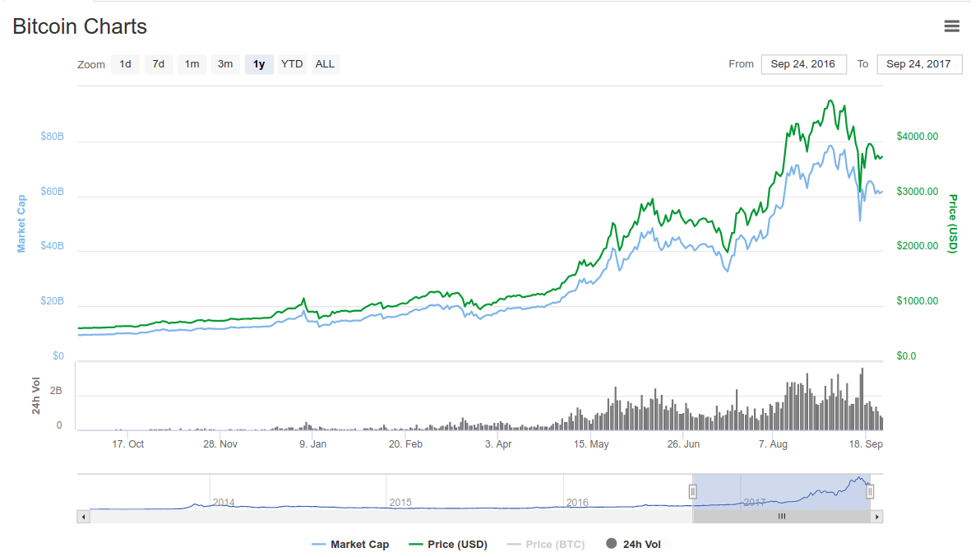
Task: Set zoom range to 3m
Action: (225, 64)
